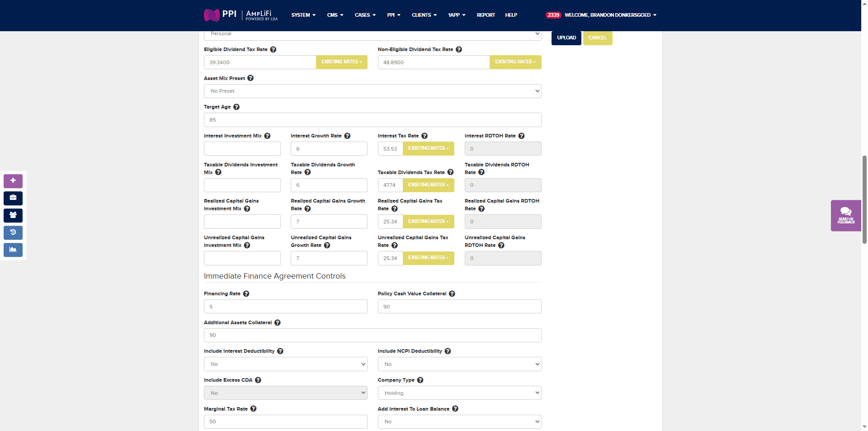Open the Asset Mix Preset dropdown

pyautogui.click(x=373, y=91)
